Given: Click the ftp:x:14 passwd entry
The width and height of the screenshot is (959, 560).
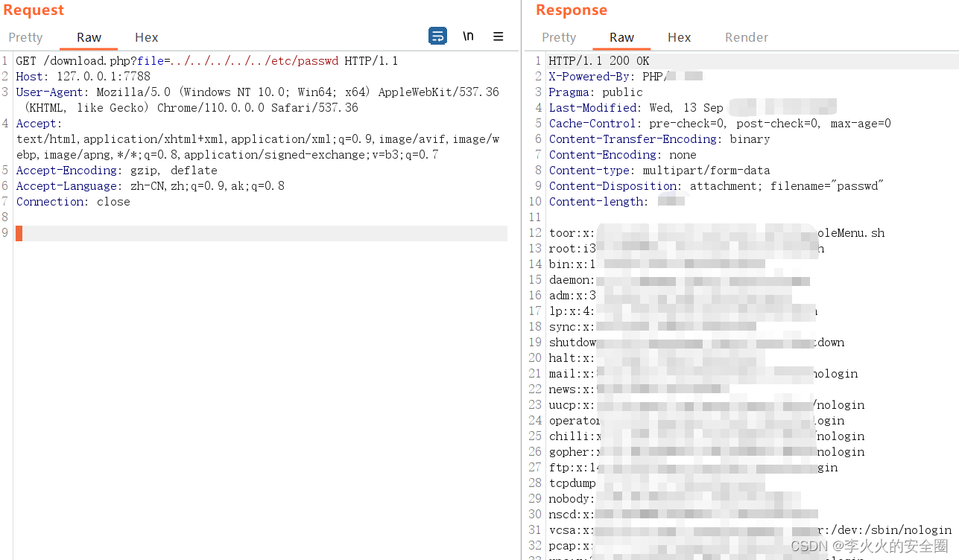Looking at the screenshot, I should coord(693,468).
